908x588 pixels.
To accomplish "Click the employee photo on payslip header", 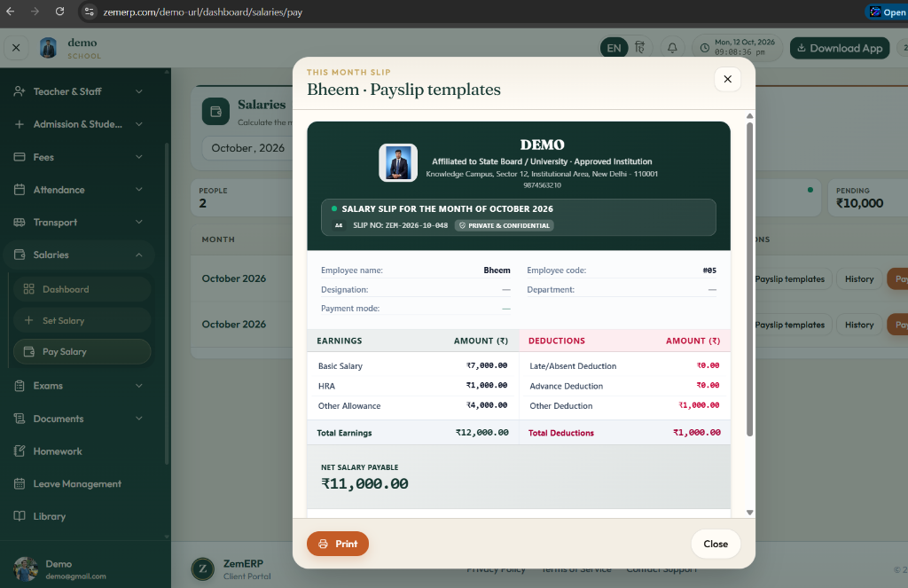I will (x=398, y=163).
